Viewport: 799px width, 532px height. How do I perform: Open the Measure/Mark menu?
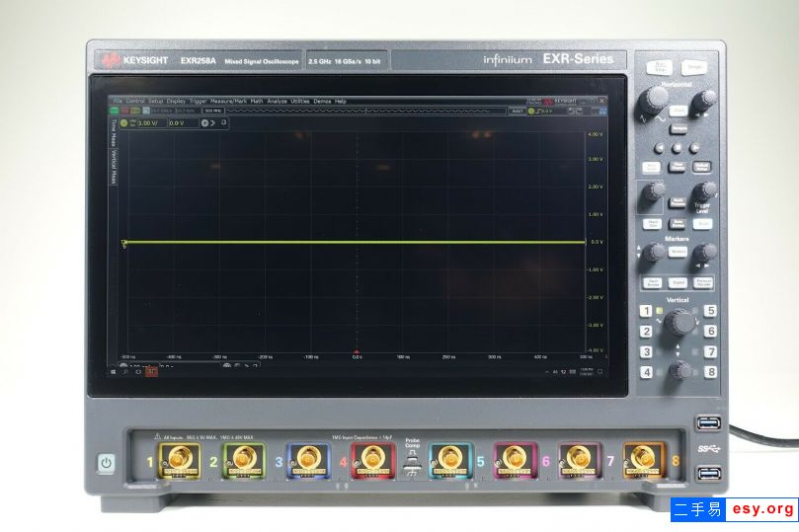coord(228,101)
